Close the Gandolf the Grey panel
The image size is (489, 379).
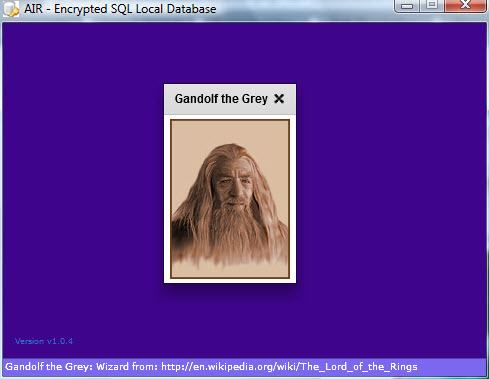[279, 99]
